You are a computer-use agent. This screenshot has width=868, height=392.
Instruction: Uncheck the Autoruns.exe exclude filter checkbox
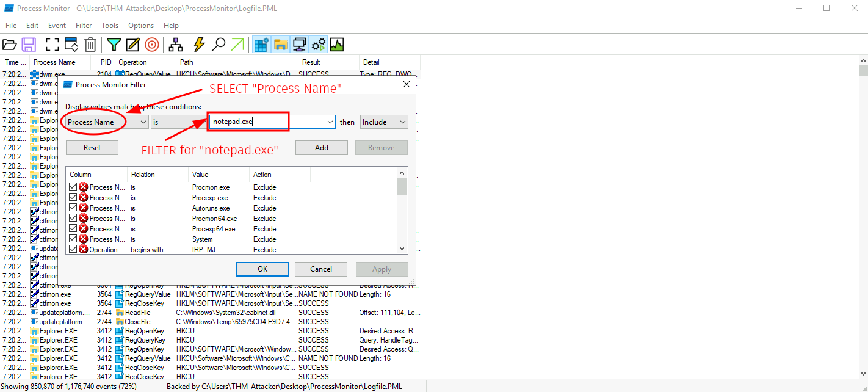pyautogui.click(x=73, y=208)
